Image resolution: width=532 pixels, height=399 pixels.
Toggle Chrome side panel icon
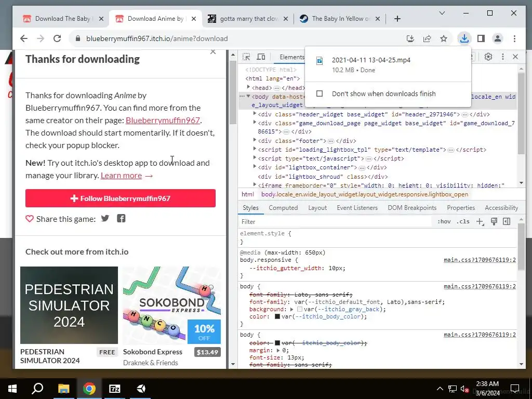[x=481, y=38]
